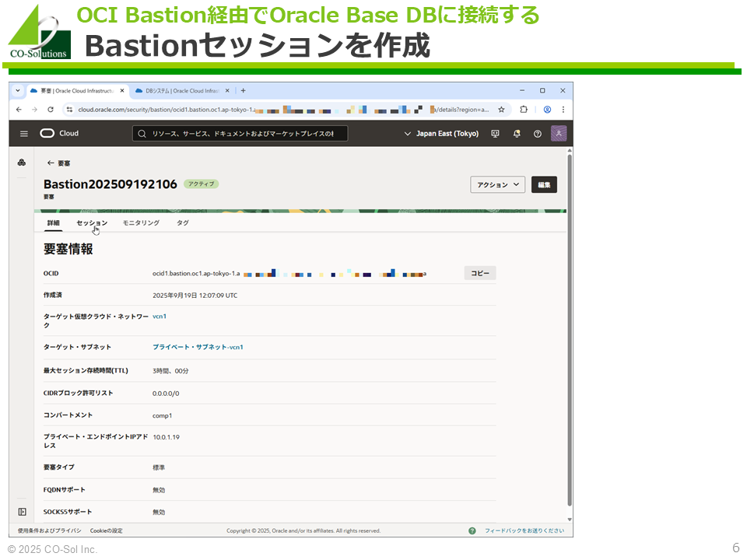Click the compartment value comp1
Viewport: 747px width, 560px height.
(x=162, y=415)
